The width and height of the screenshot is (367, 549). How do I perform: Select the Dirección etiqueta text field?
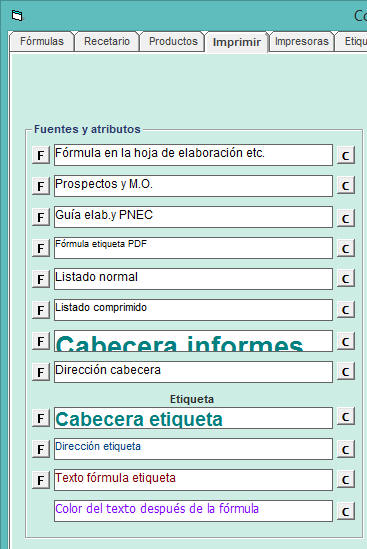pyautogui.click(x=193, y=449)
